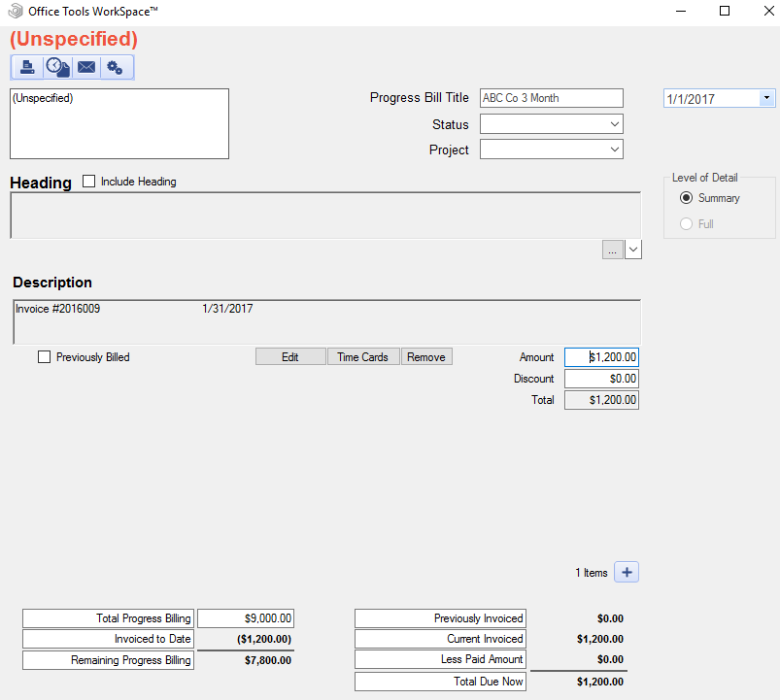Click the Total Progress Billing label box
The image size is (780, 700).
pos(108,618)
